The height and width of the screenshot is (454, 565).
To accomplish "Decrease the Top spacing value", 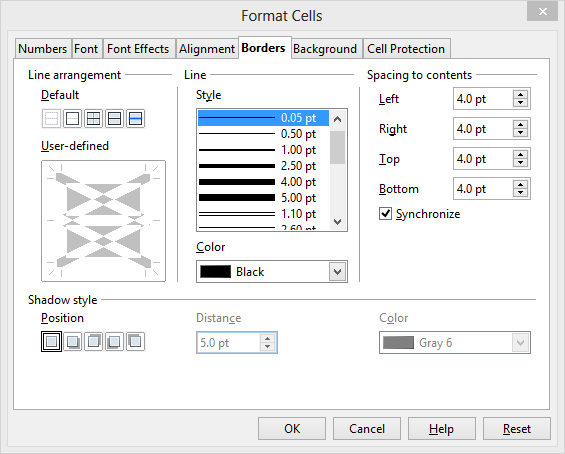I will 520,163.
